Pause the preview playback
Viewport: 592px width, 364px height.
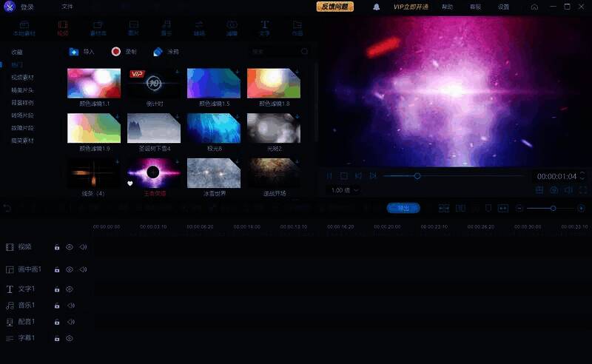point(329,176)
